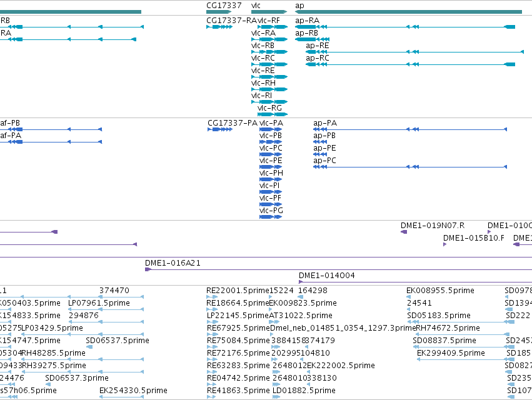Click LP03429.5prime EST label
This screenshot has width=532, height=400.
click(53, 328)
